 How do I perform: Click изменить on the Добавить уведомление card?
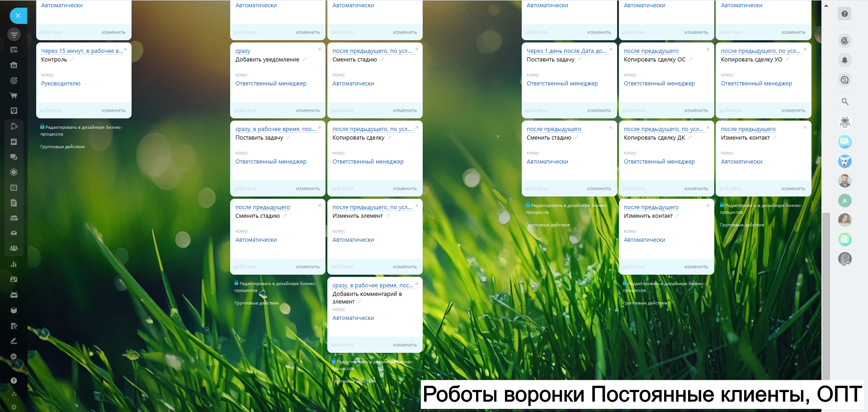click(x=308, y=110)
